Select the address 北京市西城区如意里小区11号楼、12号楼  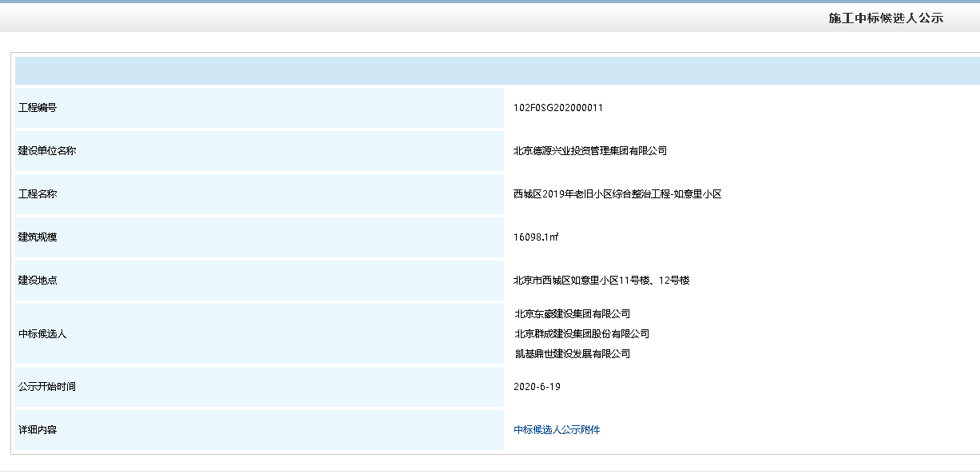point(601,281)
